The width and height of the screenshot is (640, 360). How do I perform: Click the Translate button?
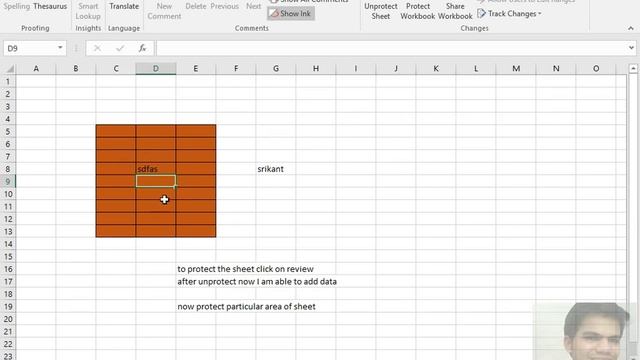[x=124, y=7]
